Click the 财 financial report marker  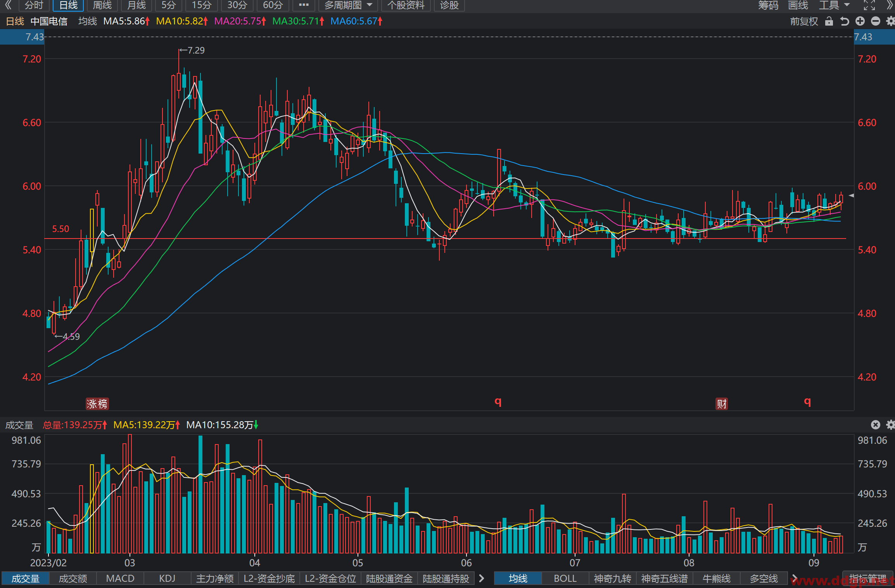[x=721, y=404]
